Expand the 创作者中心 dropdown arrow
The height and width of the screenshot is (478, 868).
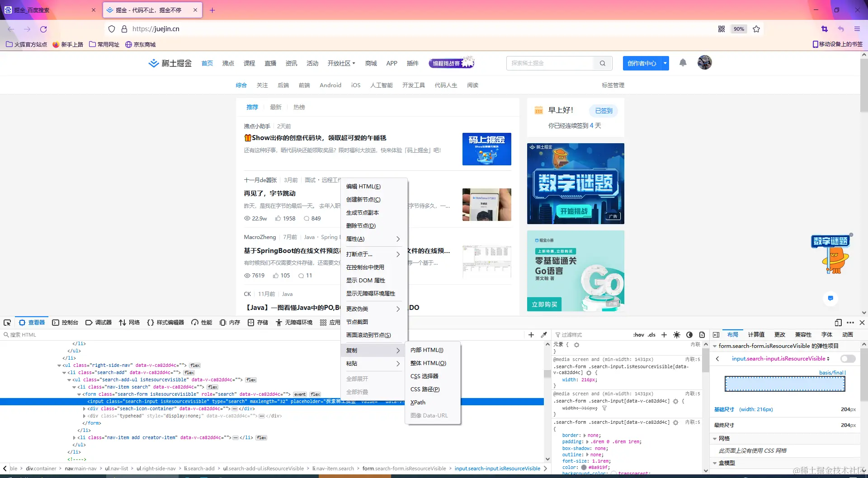tap(665, 63)
